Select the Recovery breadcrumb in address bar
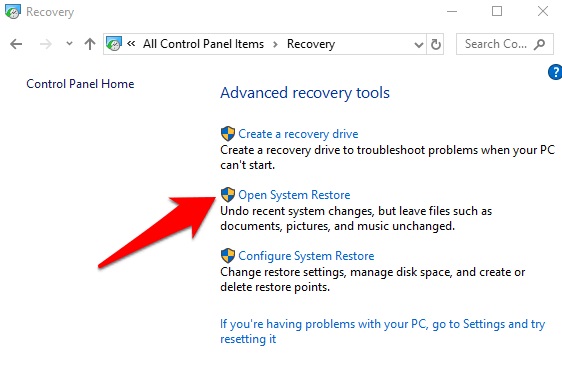562x370 pixels. tap(311, 44)
